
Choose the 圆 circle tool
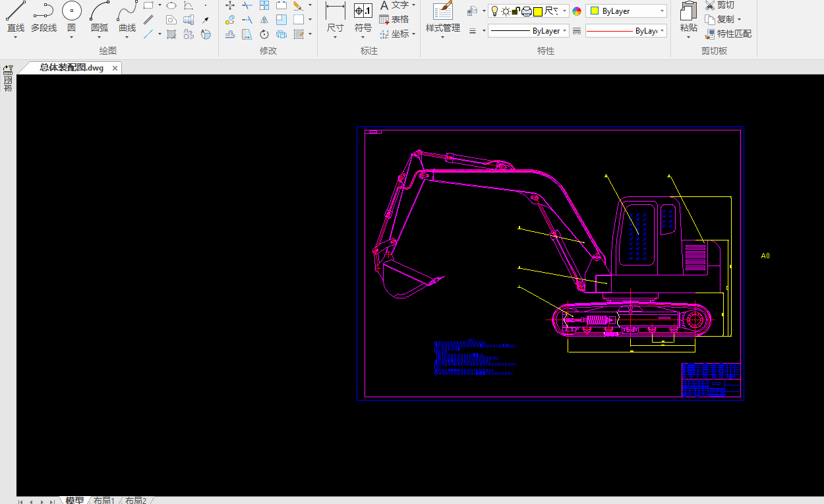coord(71,11)
